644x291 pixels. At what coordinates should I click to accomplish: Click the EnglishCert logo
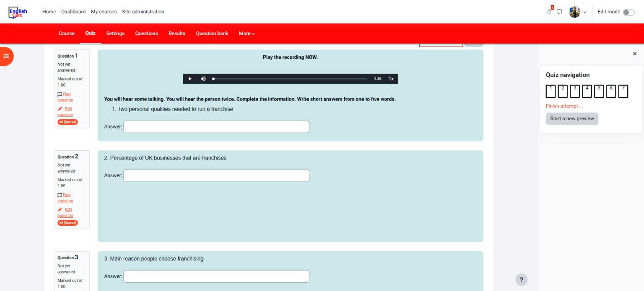pos(18,13)
